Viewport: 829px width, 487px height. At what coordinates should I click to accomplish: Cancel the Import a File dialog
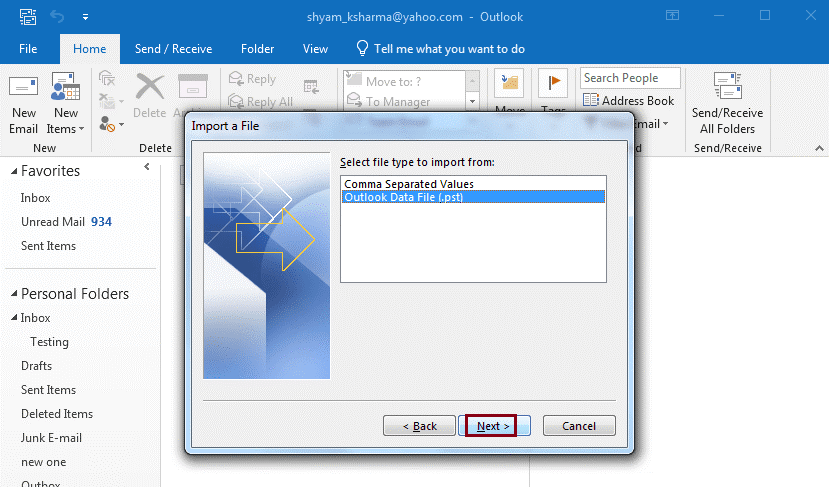pos(579,426)
